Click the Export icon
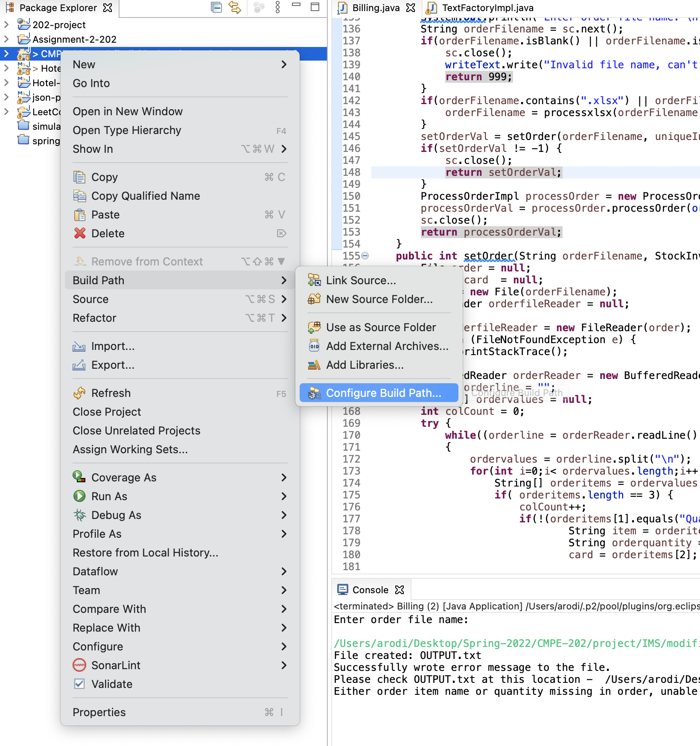 tap(79, 364)
